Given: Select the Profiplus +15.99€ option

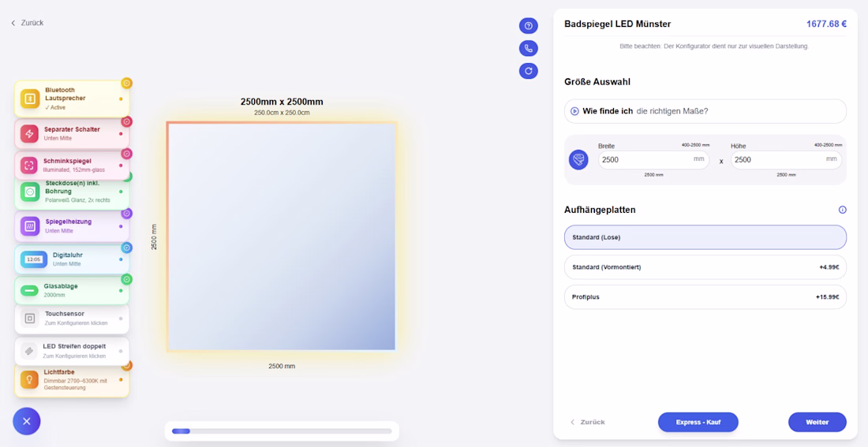Looking at the screenshot, I should pyautogui.click(x=705, y=297).
